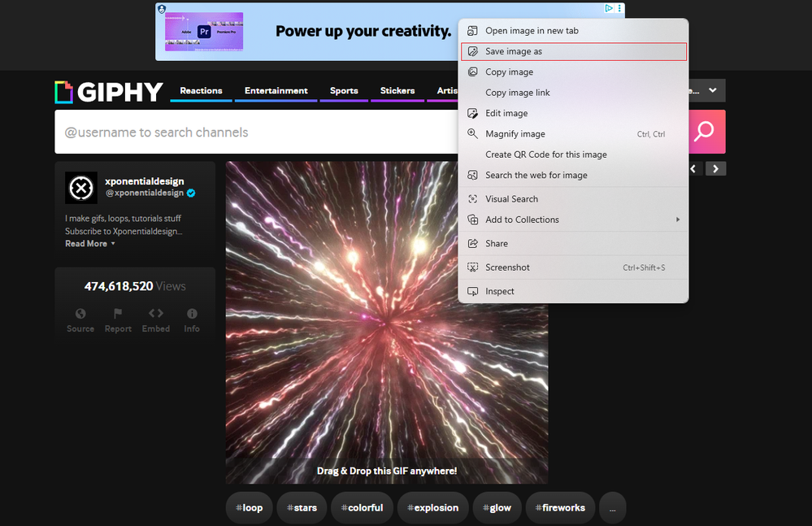Click the tracking prevention shield icon on the ad
812x526 pixels.
click(x=162, y=9)
